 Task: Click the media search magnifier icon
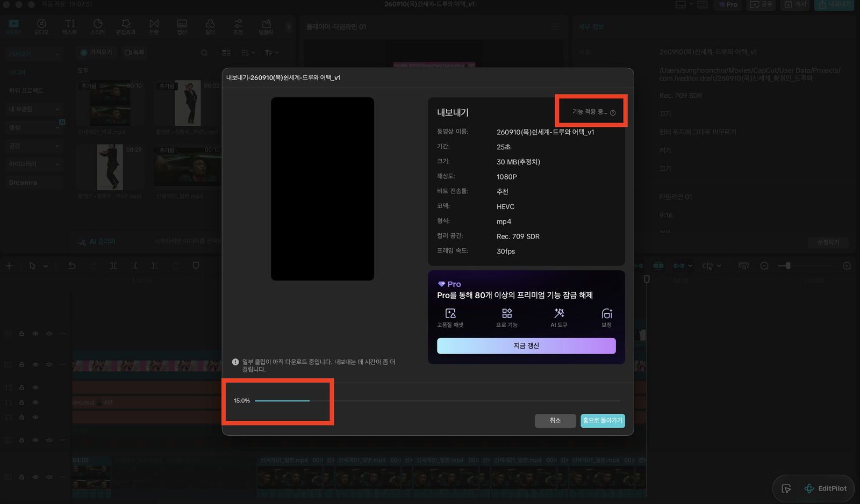pos(204,53)
